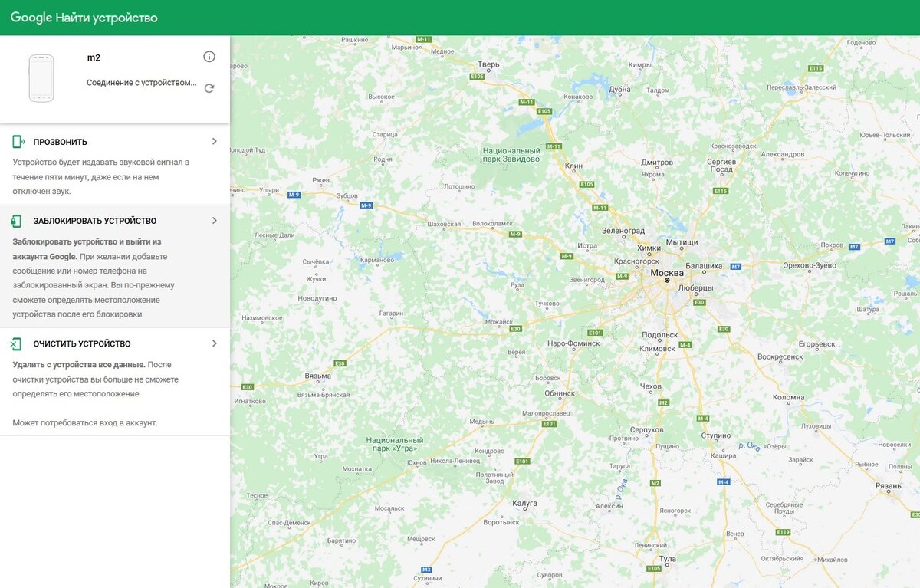Click the device location marker at Москва
Screen dimensions: 920x588
pyautogui.click(x=667, y=281)
